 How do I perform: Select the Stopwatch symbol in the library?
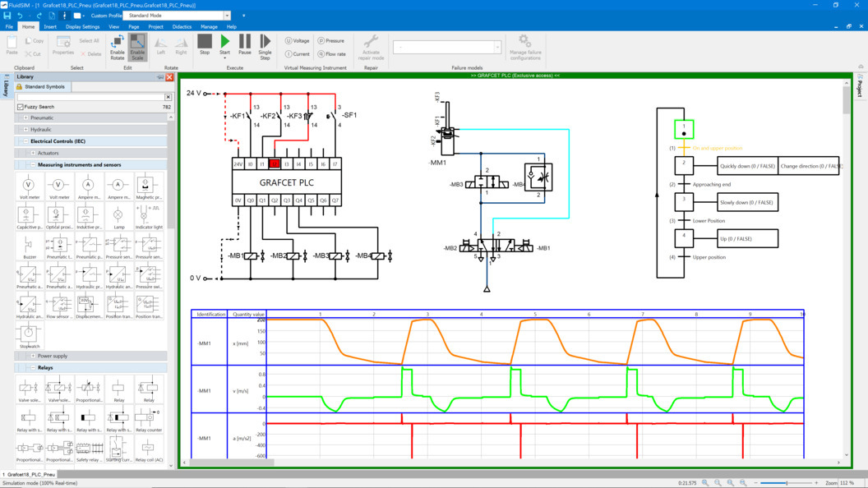click(28, 335)
